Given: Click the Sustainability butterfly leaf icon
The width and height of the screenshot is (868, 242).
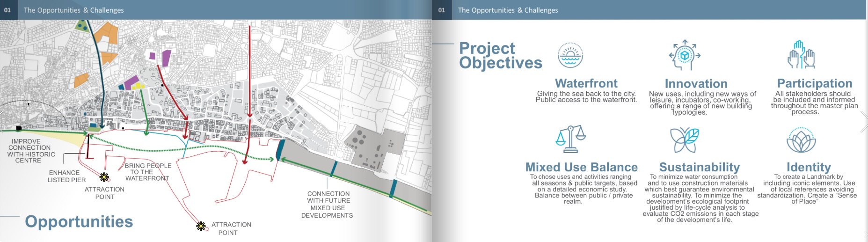Looking at the screenshot, I should pos(685,140).
